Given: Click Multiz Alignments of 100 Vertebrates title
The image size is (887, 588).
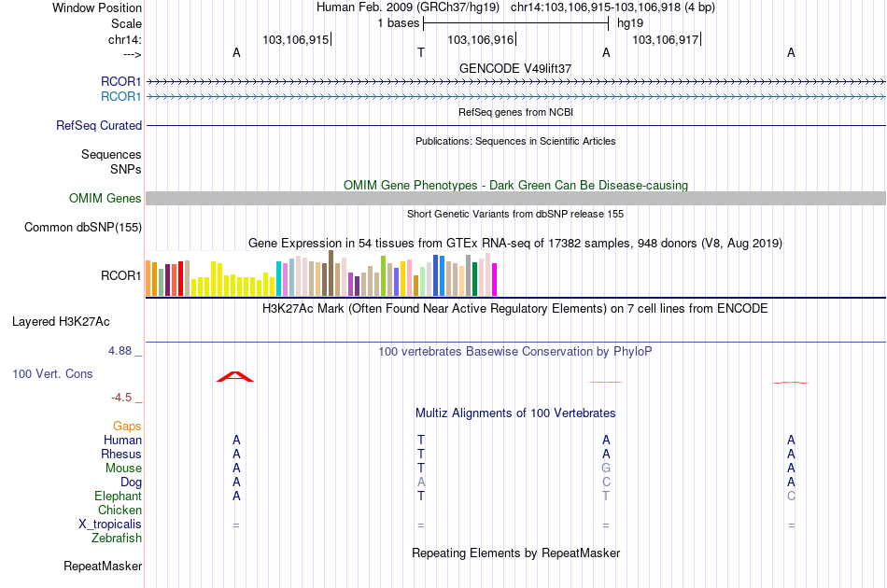Looking at the screenshot, I should coord(515,413).
